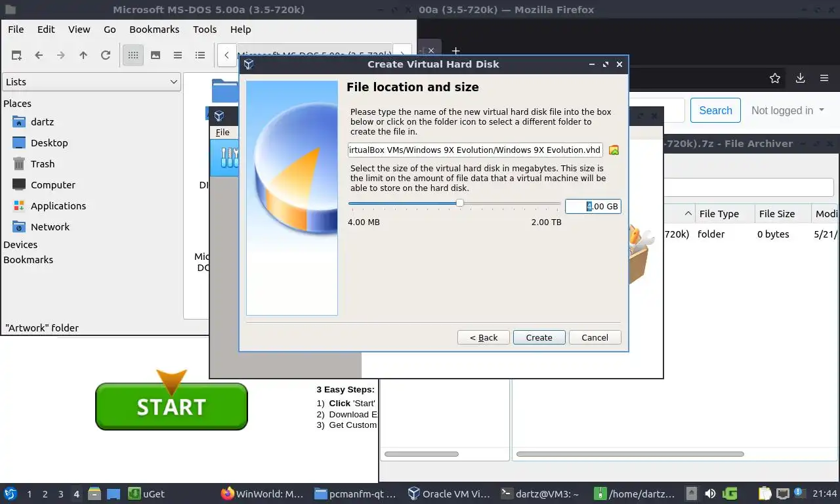Expand Not logged in dropdown

(787, 110)
